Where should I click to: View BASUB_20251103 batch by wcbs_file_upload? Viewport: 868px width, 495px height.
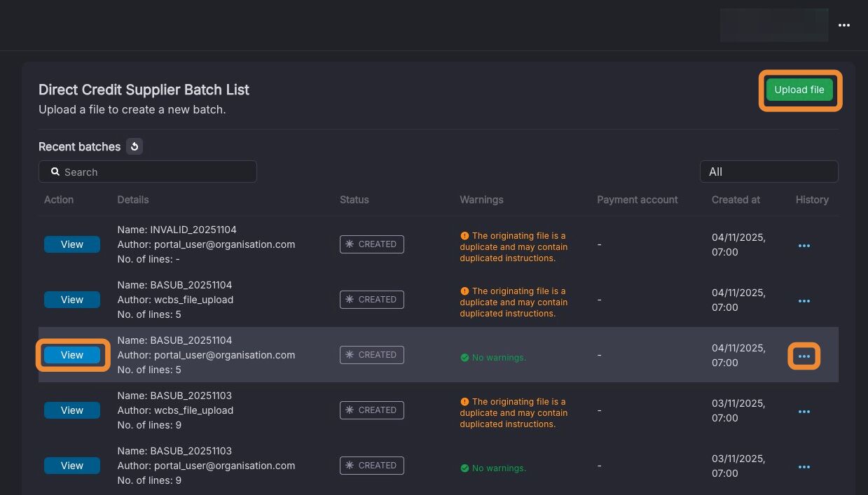(x=72, y=410)
